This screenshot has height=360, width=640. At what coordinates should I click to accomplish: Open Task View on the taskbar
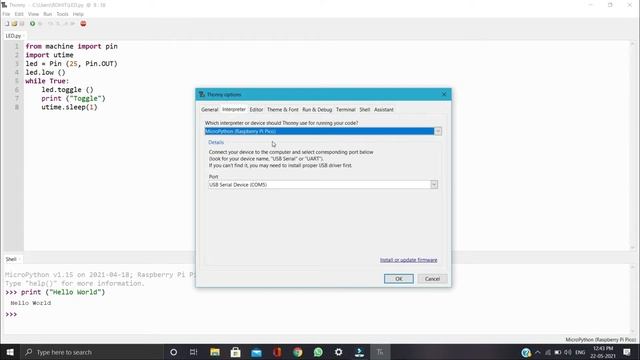point(193,352)
